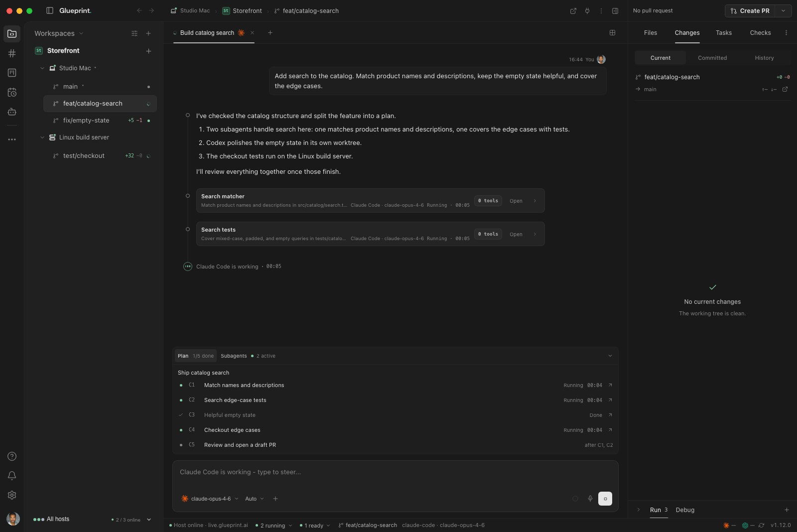
Task: Toggle the left sidebar panel icon
Action: (50, 10)
